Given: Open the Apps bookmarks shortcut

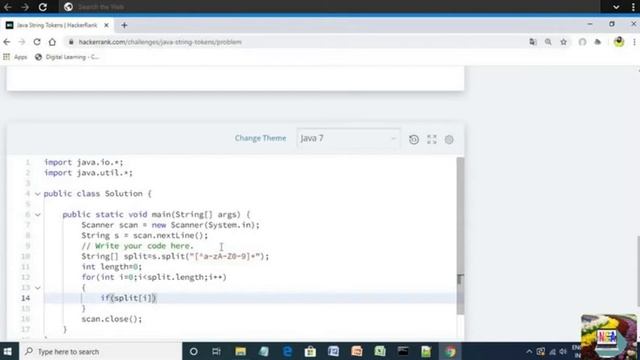Looking at the screenshot, I should (x=15, y=57).
